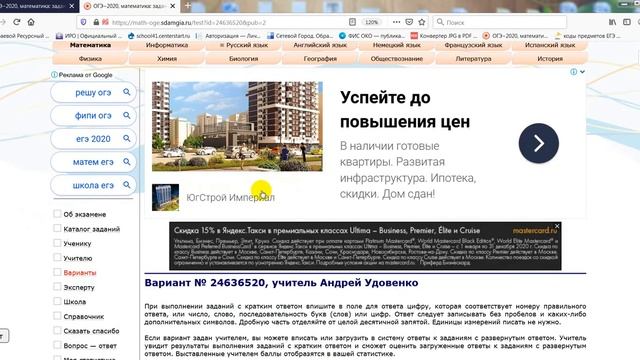The height and width of the screenshot is (360, 640).
Task: Tick the Ученику checkbox
Action: [x=57, y=243]
